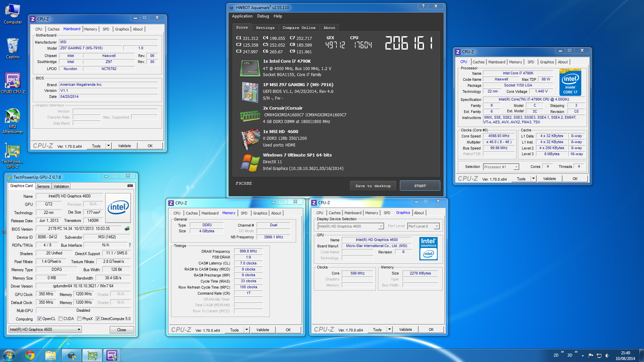Click the Intel Graphics logo in CPU-Z
This screenshot has height=362, width=644.
[428, 249]
